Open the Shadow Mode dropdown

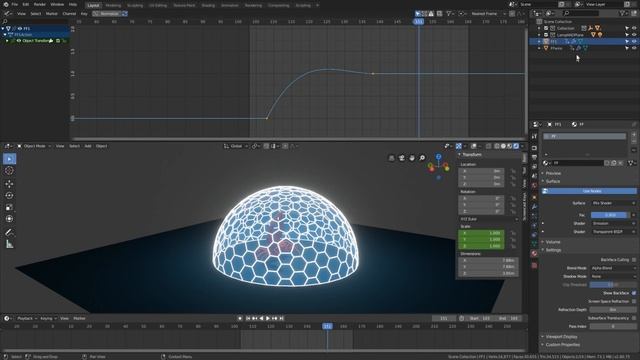[613, 276]
